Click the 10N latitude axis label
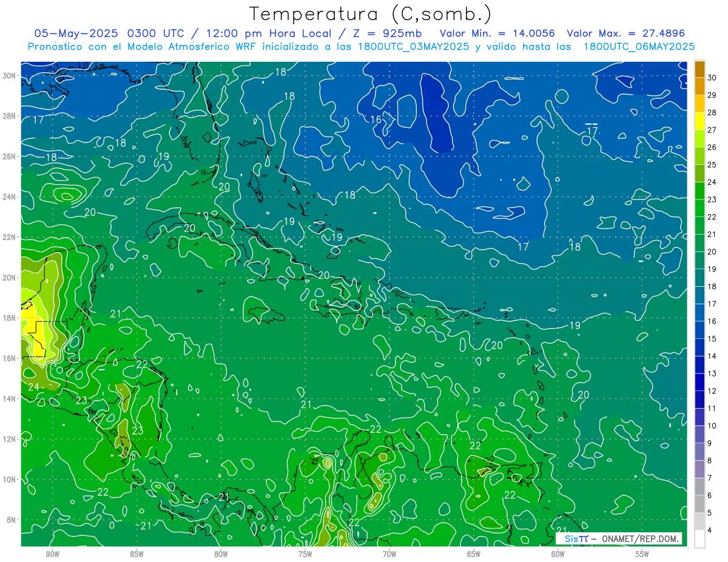Viewport: 728px width, 562px height. click(10, 480)
